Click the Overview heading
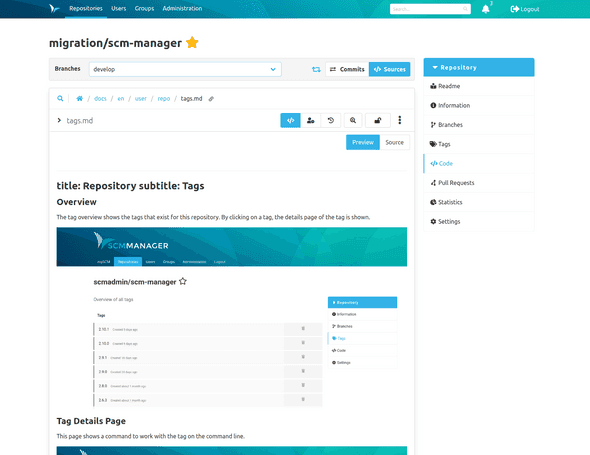The width and height of the screenshot is (590, 455). (76, 202)
